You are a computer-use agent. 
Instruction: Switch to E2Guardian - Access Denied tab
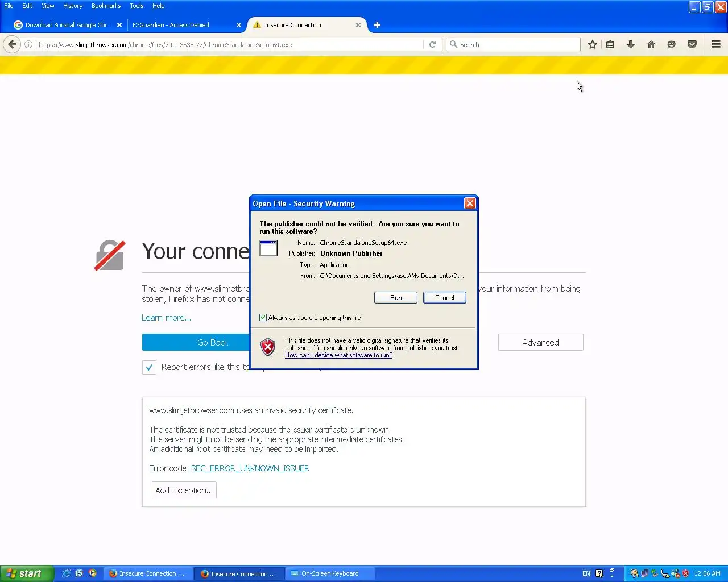click(171, 25)
